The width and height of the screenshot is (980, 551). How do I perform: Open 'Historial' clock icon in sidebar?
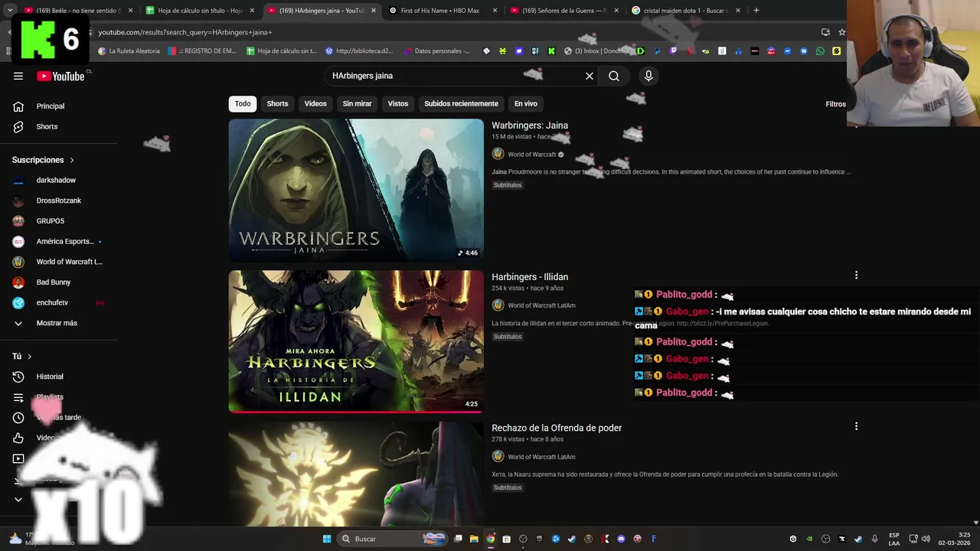[x=18, y=377]
